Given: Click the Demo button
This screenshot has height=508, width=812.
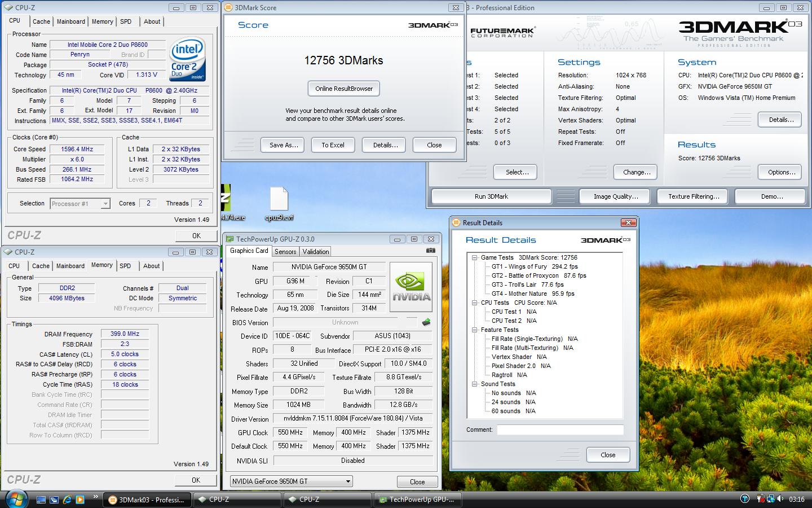Looking at the screenshot, I should tap(771, 196).
